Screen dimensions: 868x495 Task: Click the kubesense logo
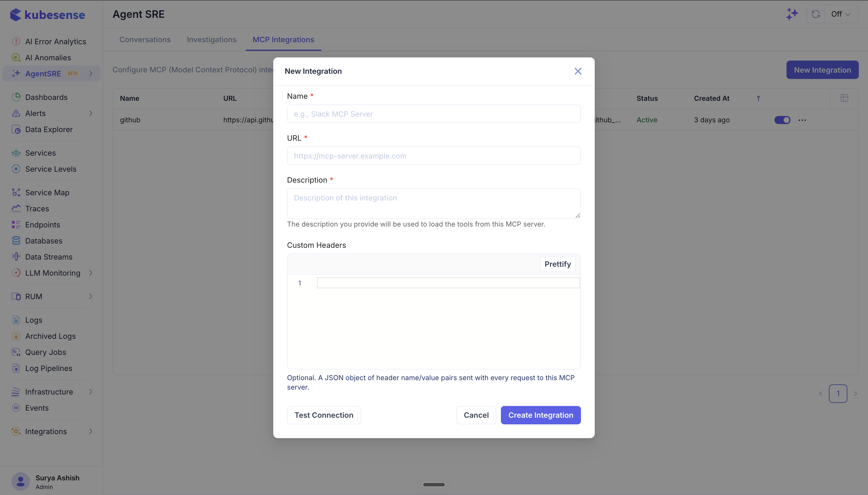click(x=47, y=15)
